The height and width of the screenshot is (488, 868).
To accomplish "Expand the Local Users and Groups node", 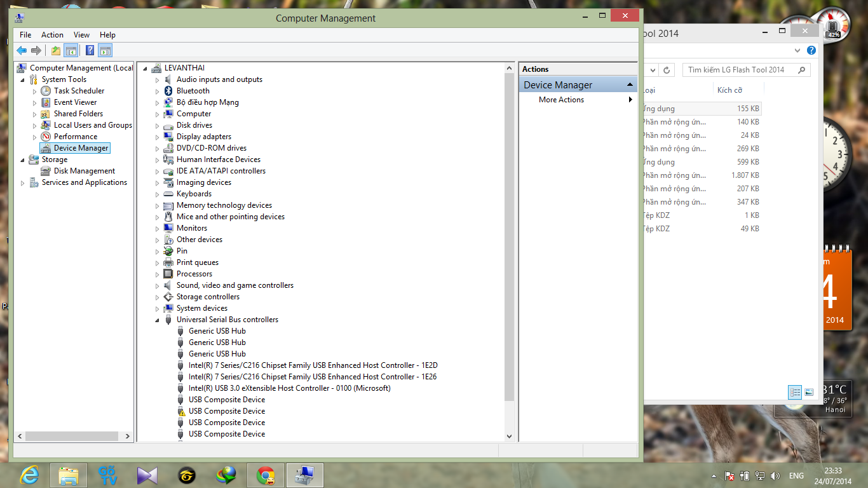I will pyautogui.click(x=35, y=126).
